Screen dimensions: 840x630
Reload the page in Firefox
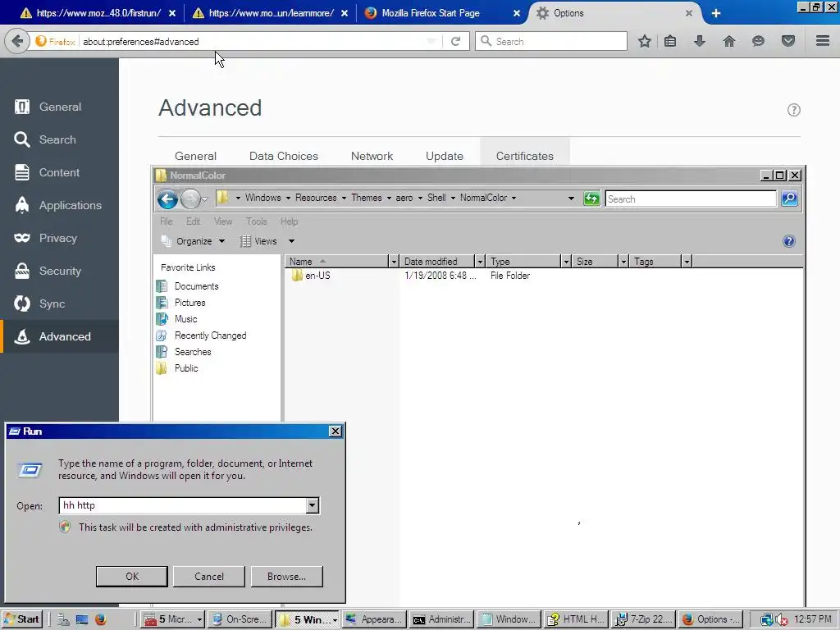pyautogui.click(x=455, y=41)
